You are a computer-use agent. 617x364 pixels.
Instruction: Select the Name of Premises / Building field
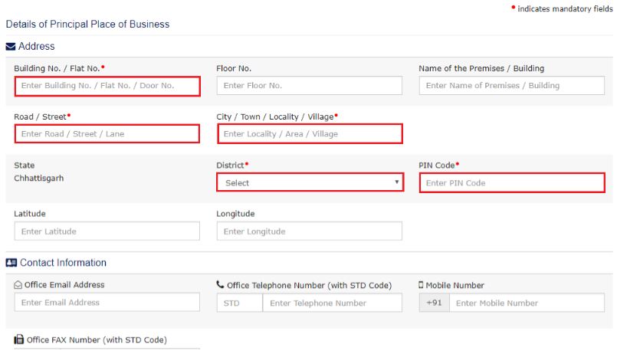coord(511,86)
